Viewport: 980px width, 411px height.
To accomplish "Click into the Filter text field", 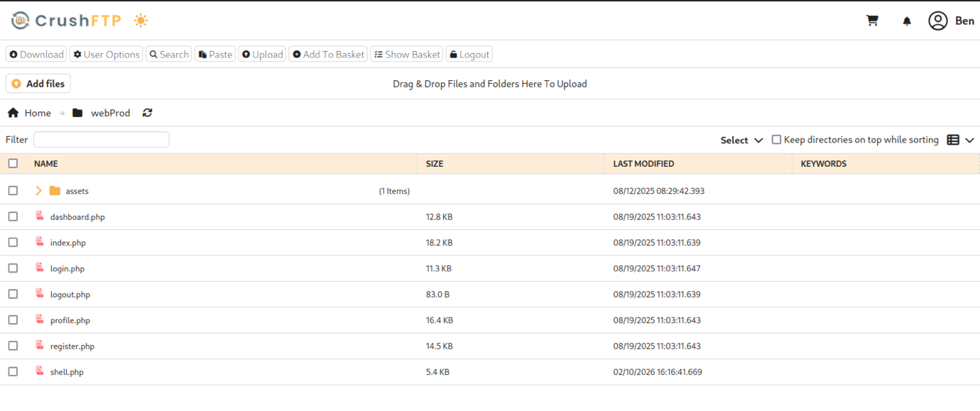I will (x=101, y=140).
